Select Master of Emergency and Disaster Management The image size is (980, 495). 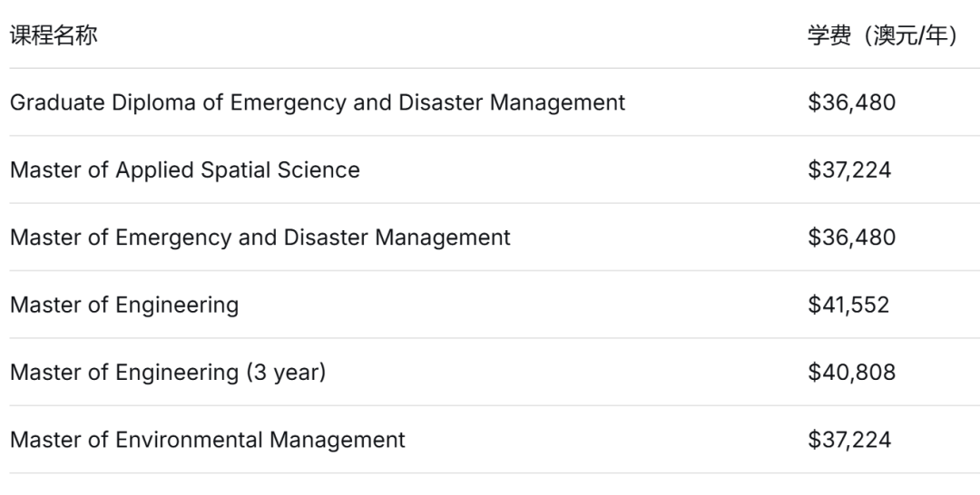[260, 238]
